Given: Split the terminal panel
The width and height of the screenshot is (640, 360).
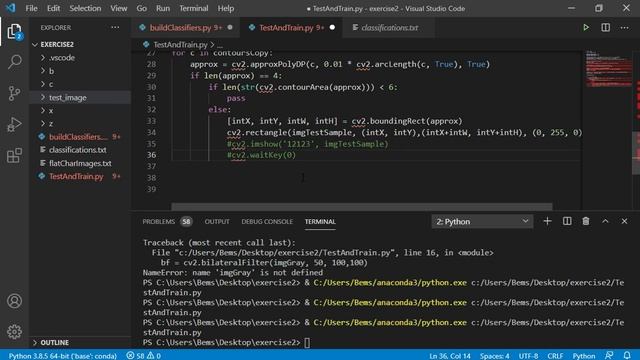Looking at the screenshot, I should pos(567,221).
